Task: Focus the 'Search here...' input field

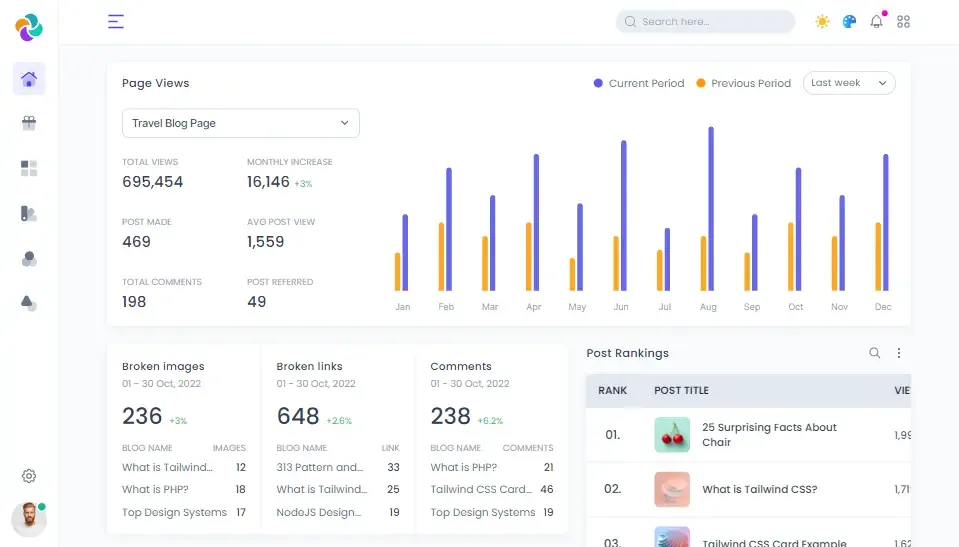Action: coord(705,21)
